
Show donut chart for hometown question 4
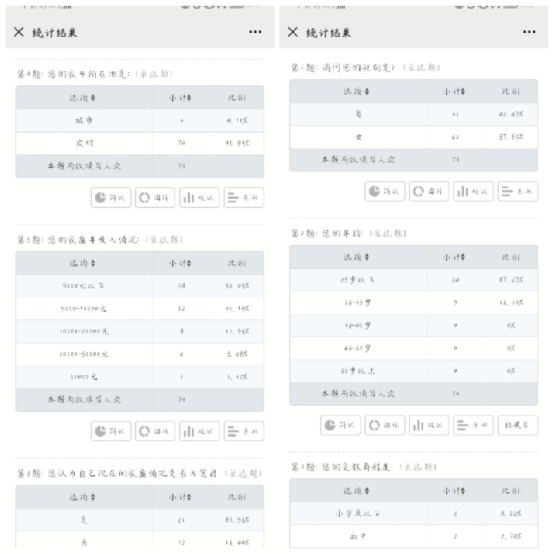[155, 198]
